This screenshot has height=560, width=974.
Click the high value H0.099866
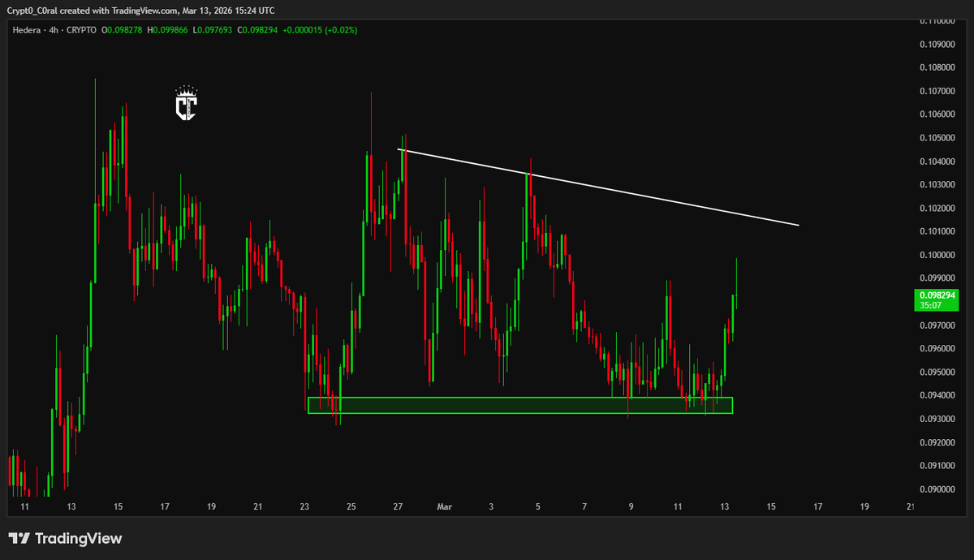click(169, 30)
